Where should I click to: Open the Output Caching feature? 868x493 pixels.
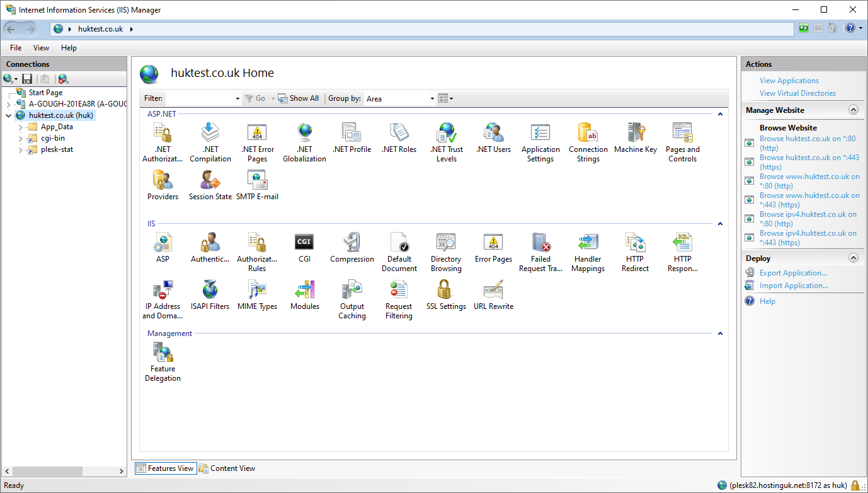pyautogui.click(x=352, y=299)
